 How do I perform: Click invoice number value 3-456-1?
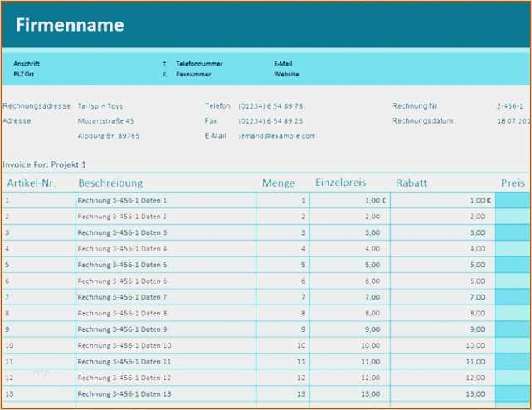tap(510, 106)
